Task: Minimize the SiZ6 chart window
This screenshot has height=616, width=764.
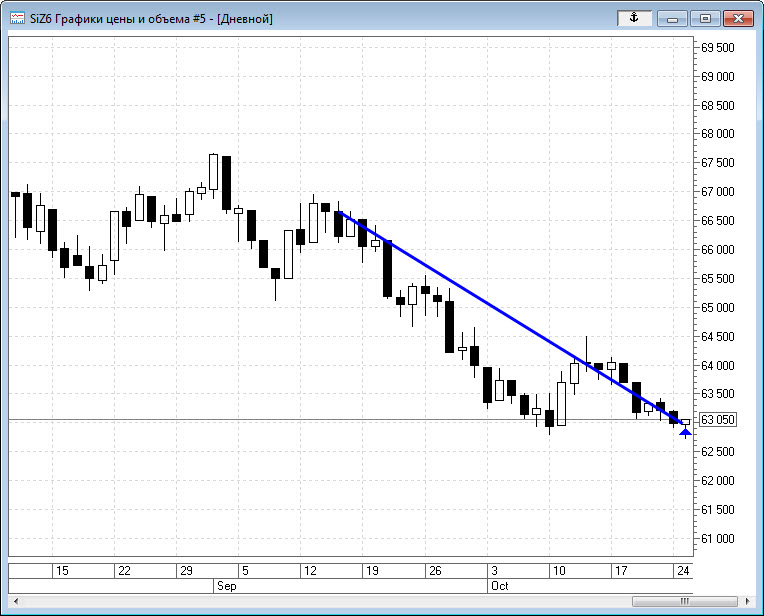Action: tap(672, 19)
